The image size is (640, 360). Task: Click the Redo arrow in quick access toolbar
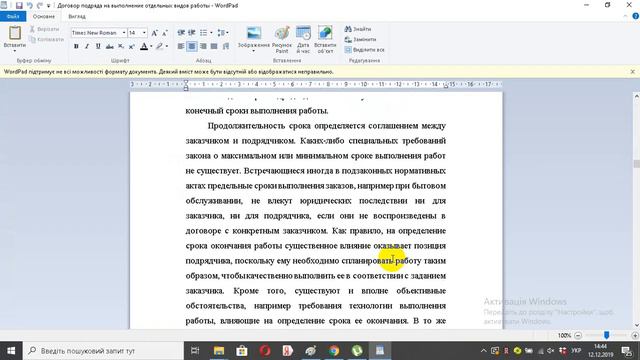[x=40, y=5]
